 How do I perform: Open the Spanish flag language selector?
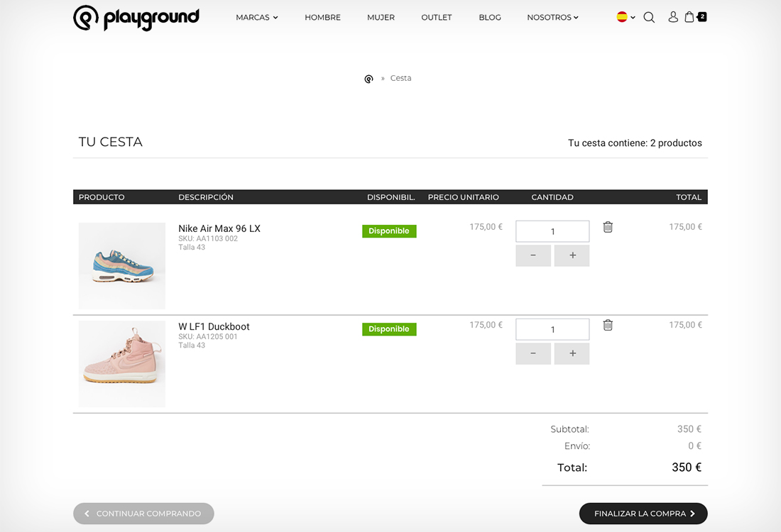(x=626, y=17)
